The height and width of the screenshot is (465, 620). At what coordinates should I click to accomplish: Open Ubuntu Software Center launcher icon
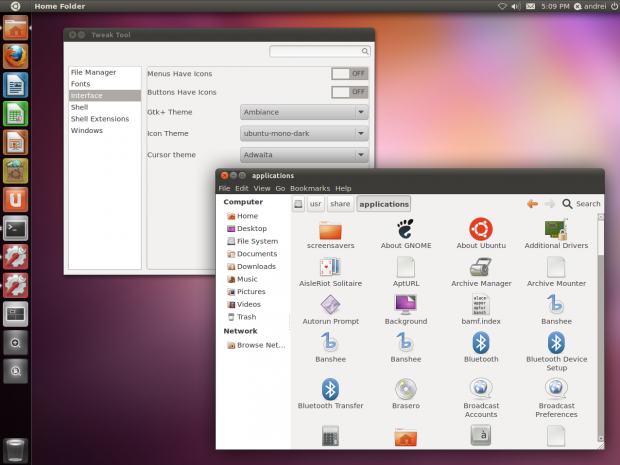click(x=15, y=171)
